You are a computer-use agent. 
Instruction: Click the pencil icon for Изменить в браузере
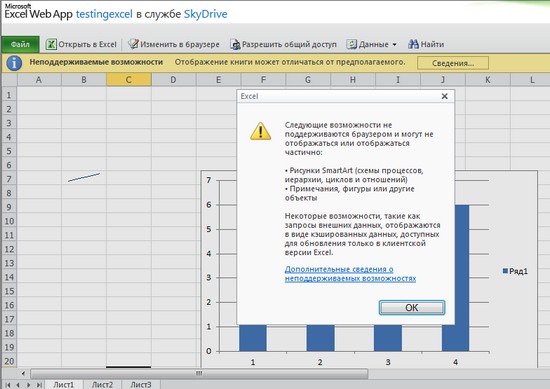[133, 44]
